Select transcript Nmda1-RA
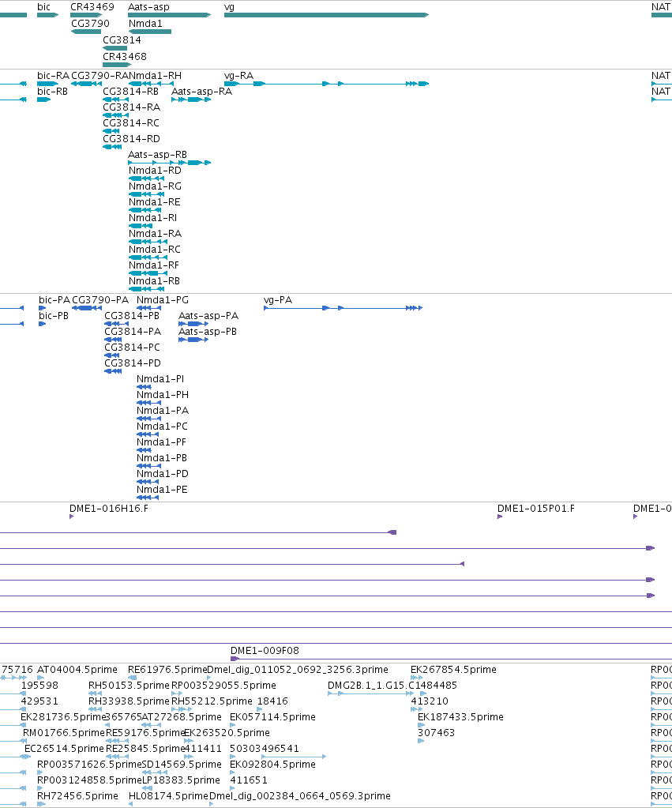The width and height of the screenshot is (672, 808). [146, 242]
